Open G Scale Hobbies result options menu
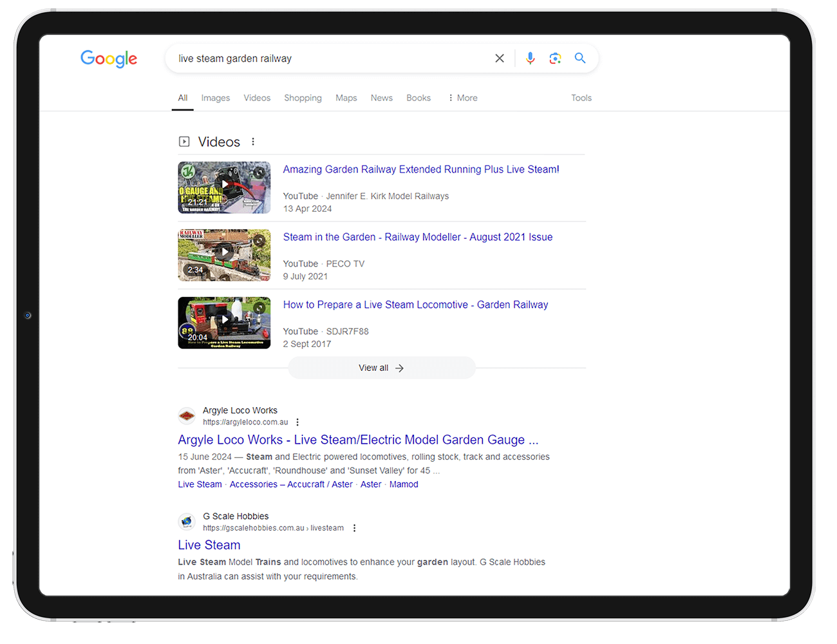837x644 pixels. (x=354, y=528)
